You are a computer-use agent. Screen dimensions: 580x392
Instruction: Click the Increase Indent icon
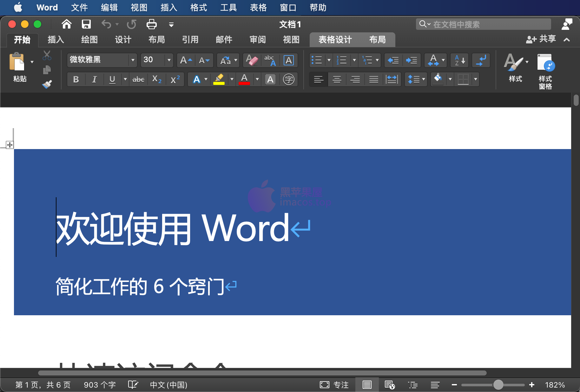pyautogui.click(x=412, y=60)
